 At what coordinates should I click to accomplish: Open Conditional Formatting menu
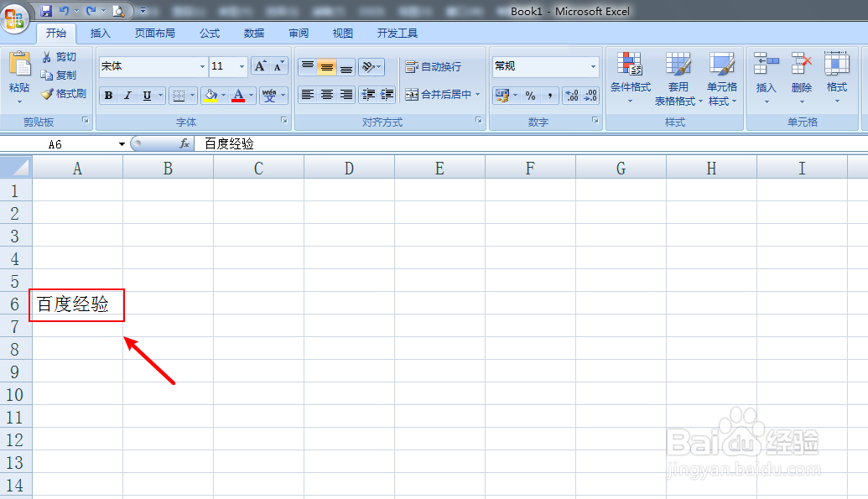630,78
